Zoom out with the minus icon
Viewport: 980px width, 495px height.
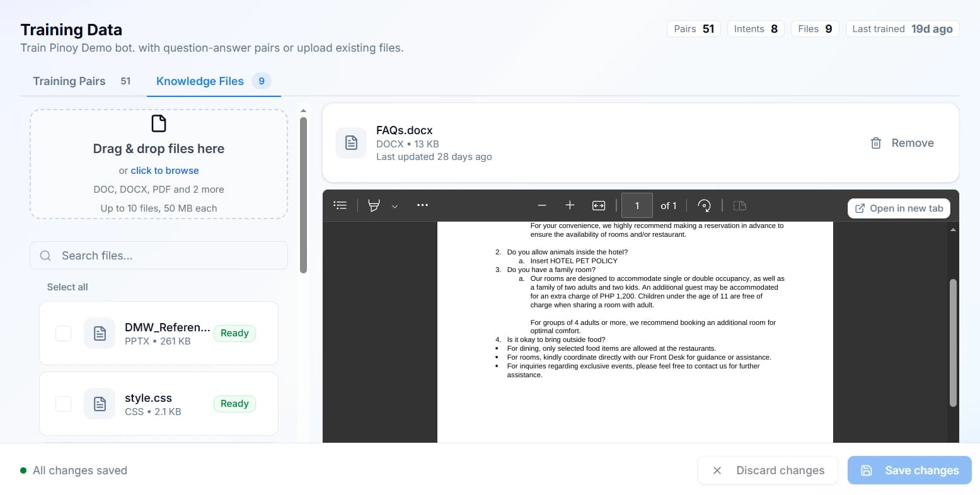pyautogui.click(x=541, y=205)
